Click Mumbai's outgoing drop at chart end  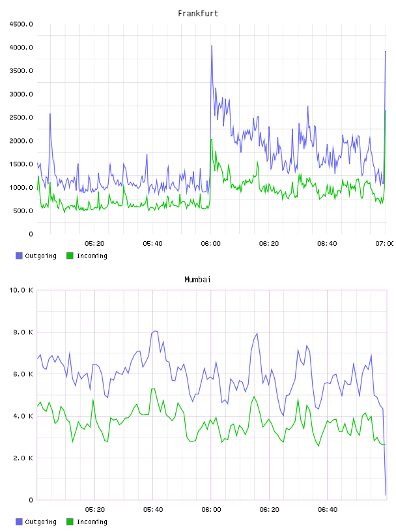coord(386,495)
